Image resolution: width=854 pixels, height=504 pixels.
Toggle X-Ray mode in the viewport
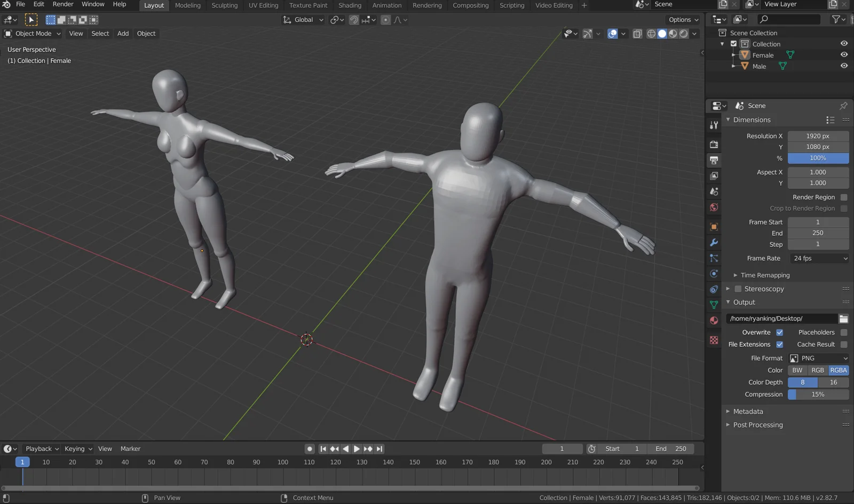[x=637, y=33]
